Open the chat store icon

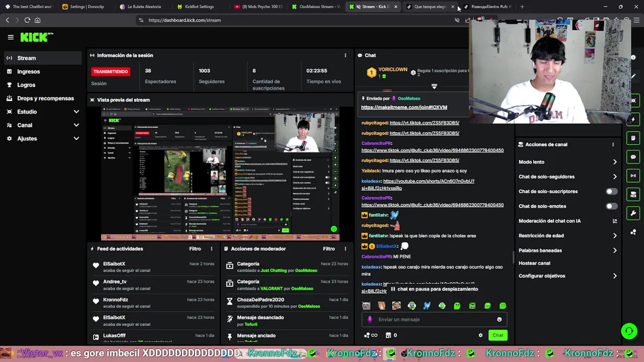click(x=388, y=335)
